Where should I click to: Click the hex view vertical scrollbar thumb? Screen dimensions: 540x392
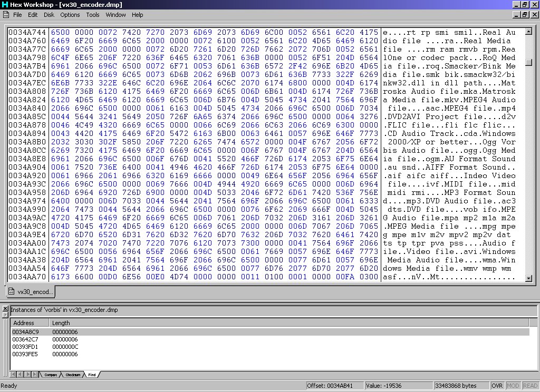tap(528, 62)
